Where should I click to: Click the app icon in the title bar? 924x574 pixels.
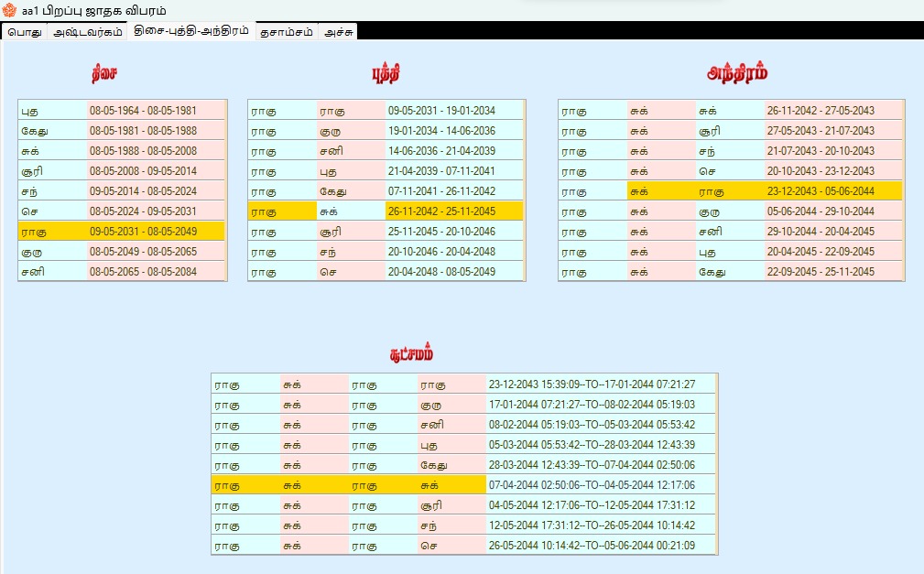pos(9,10)
